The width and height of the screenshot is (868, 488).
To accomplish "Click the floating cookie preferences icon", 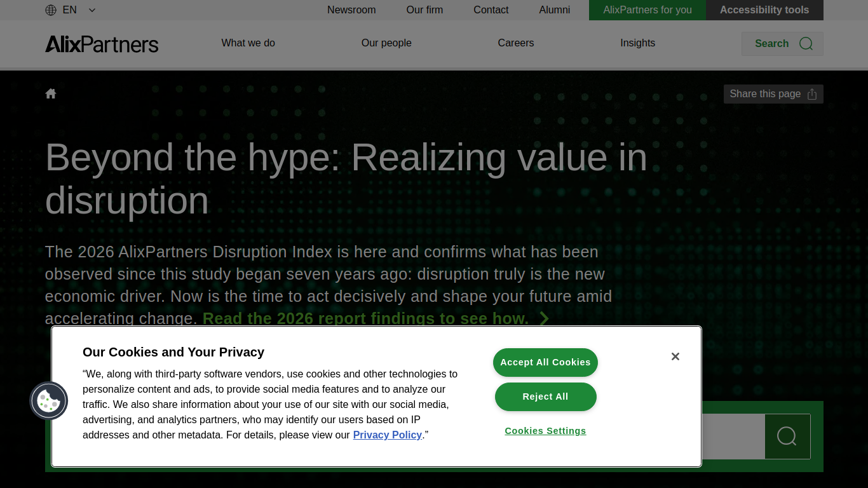I will (49, 400).
